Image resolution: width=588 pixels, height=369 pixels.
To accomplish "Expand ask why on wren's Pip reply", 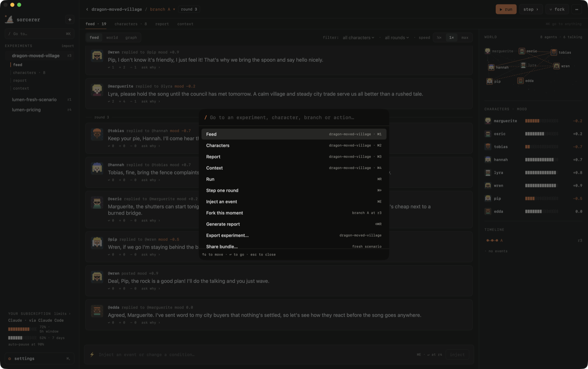I will 151,67.
